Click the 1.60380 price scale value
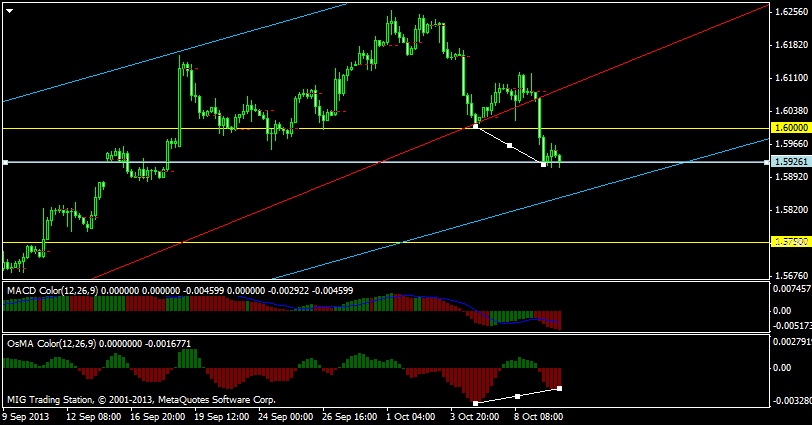Viewport: 812px width, 425px height. [791, 111]
